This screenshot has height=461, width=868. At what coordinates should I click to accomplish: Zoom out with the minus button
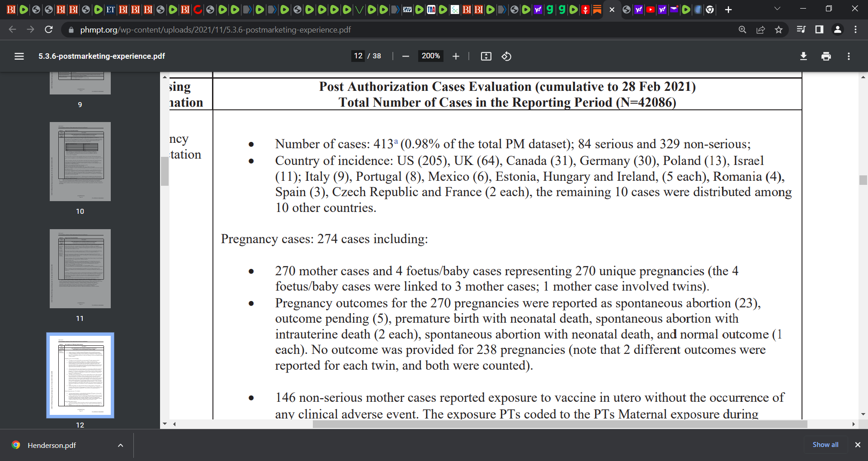click(x=406, y=56)
